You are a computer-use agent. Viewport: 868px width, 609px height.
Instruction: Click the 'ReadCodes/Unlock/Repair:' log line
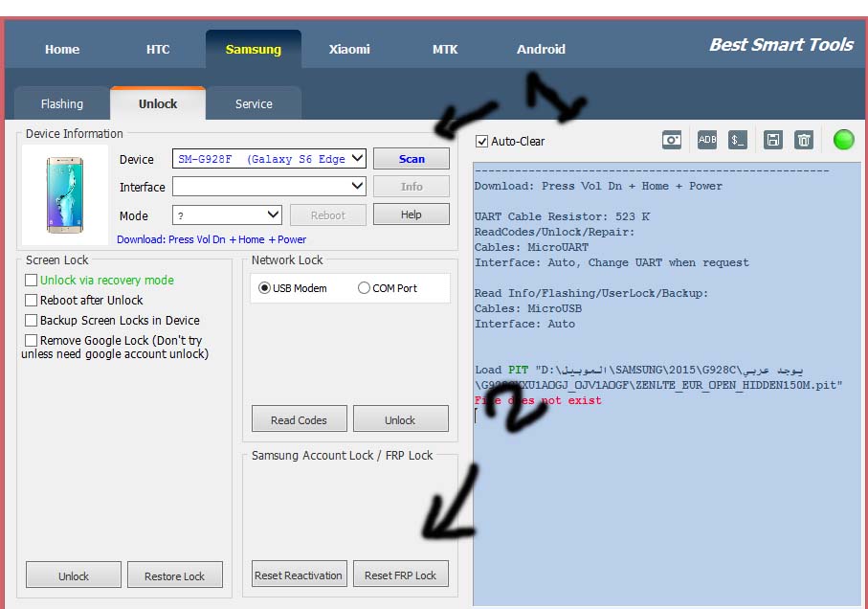click(555, 232)
